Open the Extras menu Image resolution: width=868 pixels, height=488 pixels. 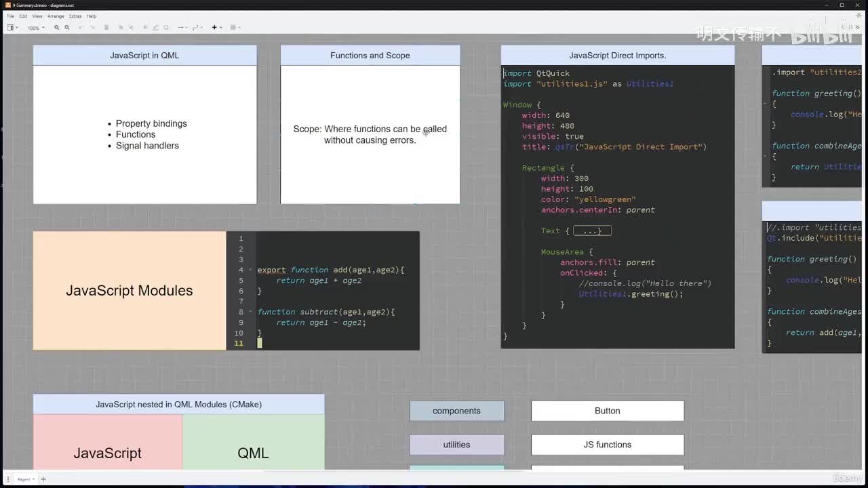click(x=75, y=16)
